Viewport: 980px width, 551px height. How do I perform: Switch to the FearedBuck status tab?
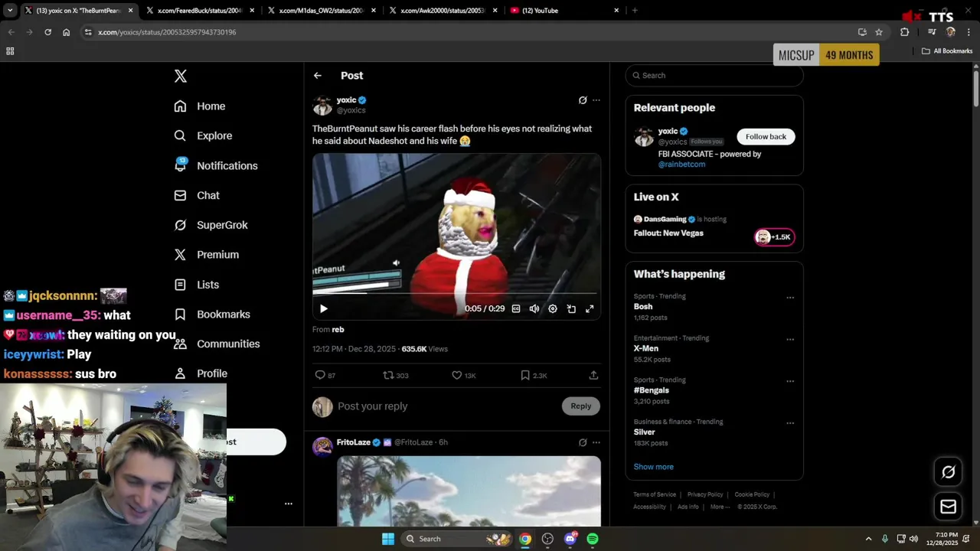click(201, 11)
